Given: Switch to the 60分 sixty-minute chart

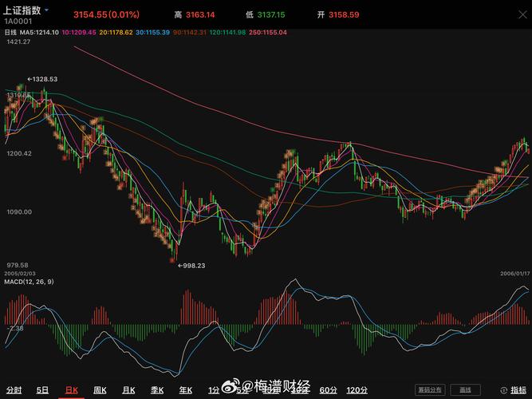Looking at the screenshot, I should click(x=328, y=389).
